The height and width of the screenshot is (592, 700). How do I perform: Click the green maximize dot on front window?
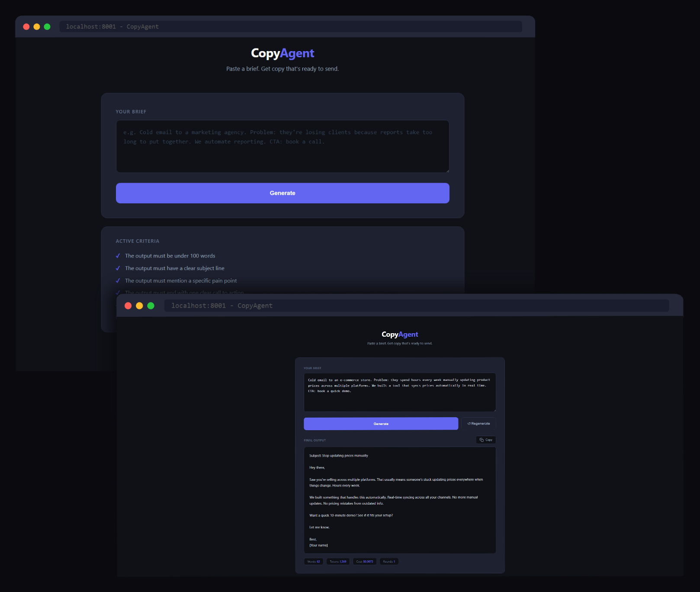151,306
